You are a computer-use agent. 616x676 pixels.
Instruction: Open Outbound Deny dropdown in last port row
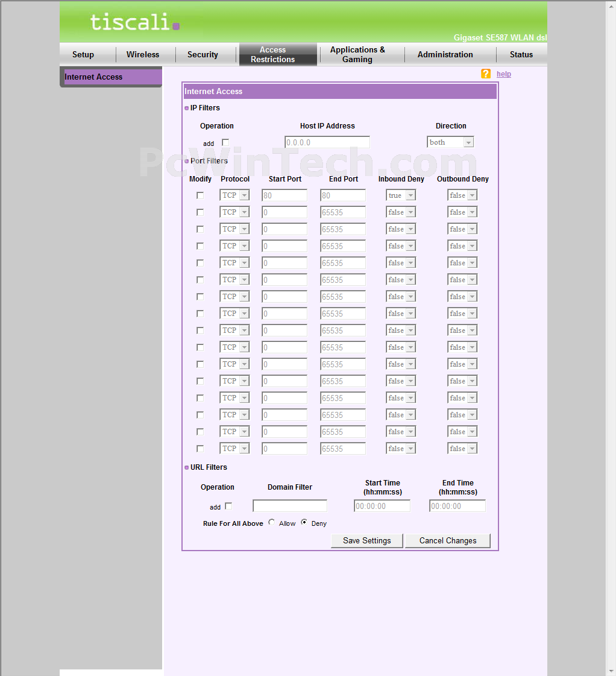point(462,449)
